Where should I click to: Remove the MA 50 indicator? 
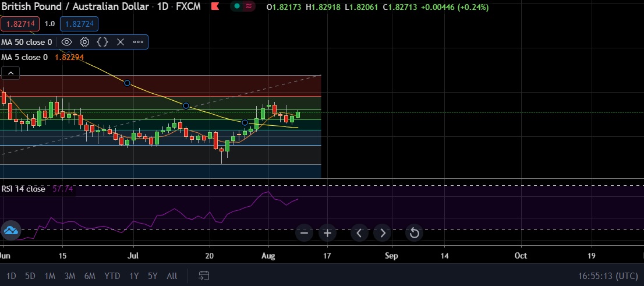pos(121,42)
